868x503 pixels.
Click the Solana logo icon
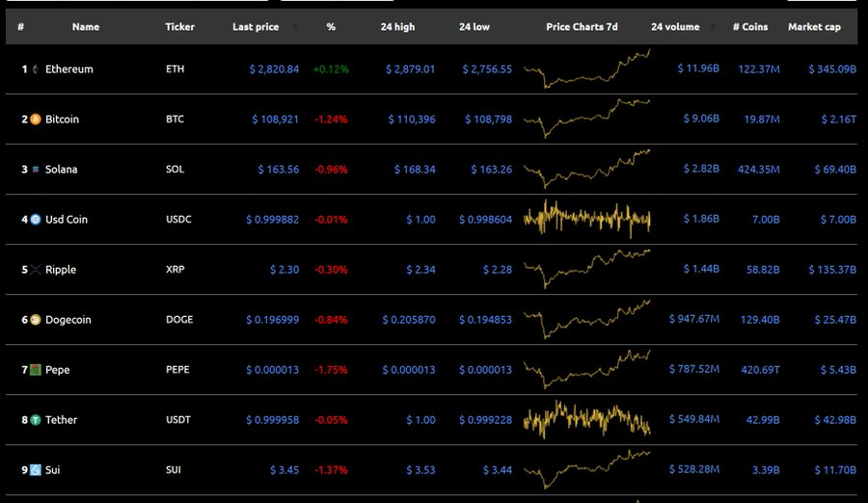click(36, 170)
